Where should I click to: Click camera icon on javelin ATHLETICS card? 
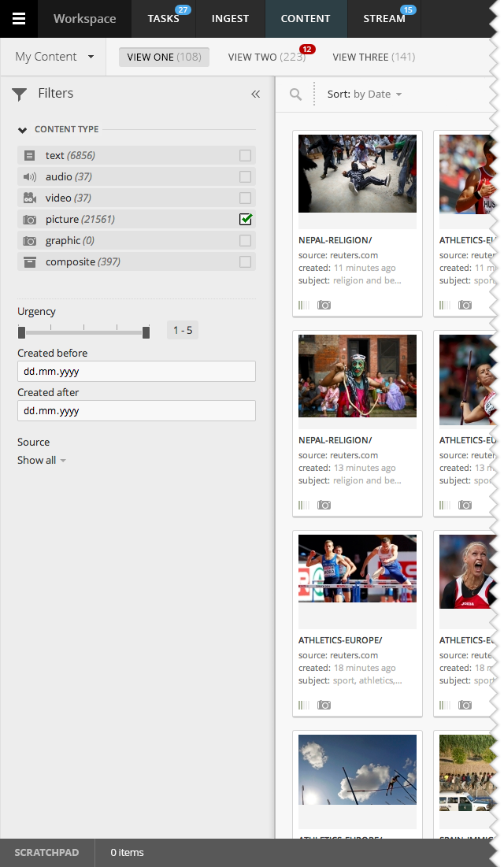point(465,505)
